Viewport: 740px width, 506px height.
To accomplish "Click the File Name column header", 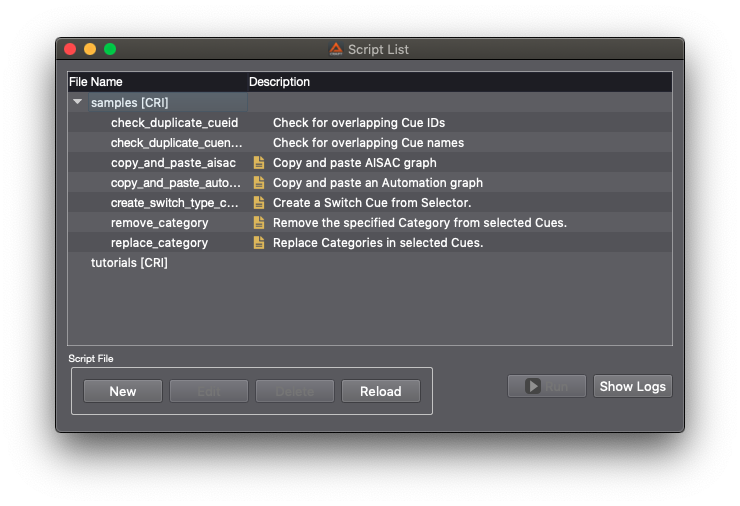I will point(96,82).
